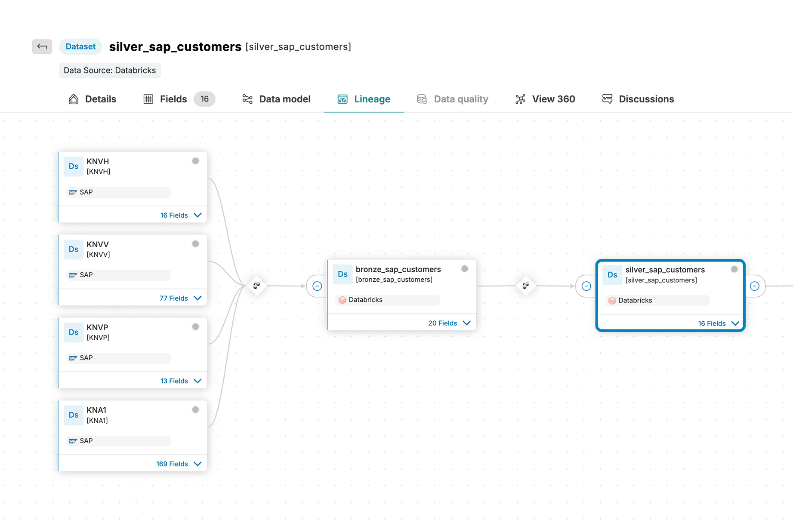Screen dimensions: 793x532
Task: Click the Lineage tab icon
Action: click(343, 99)
